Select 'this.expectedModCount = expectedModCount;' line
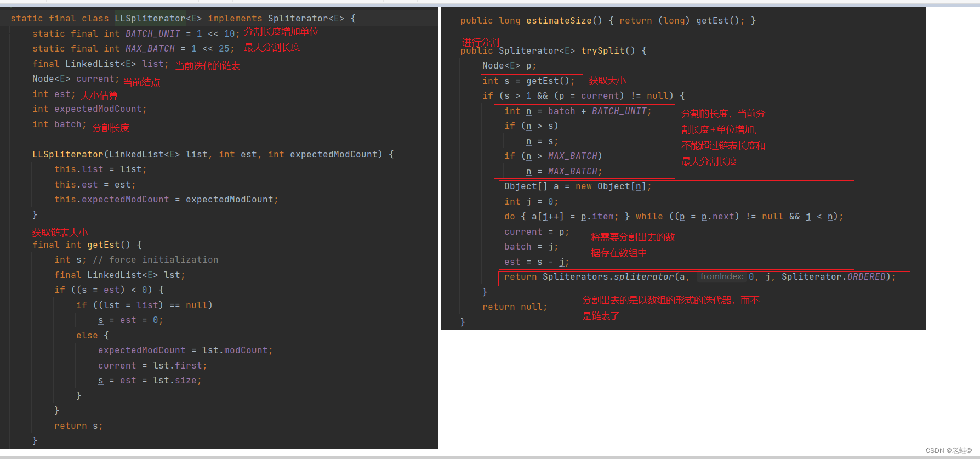The width and height of the screenshot is (980, 459). (166, 200)
